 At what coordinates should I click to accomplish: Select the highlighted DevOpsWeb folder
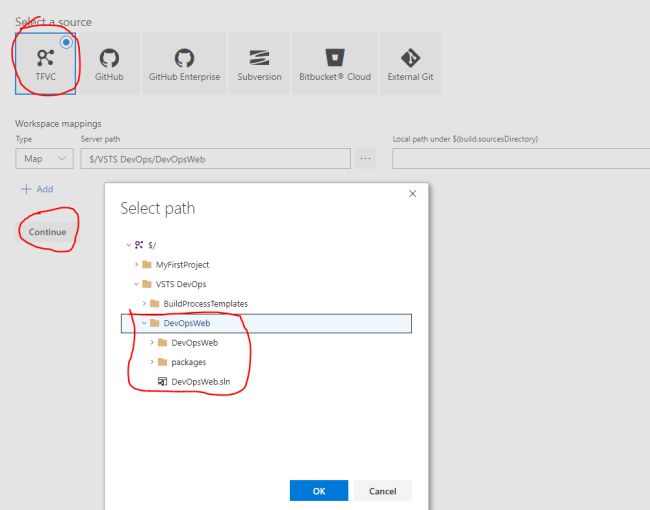[x=187, y=323]
